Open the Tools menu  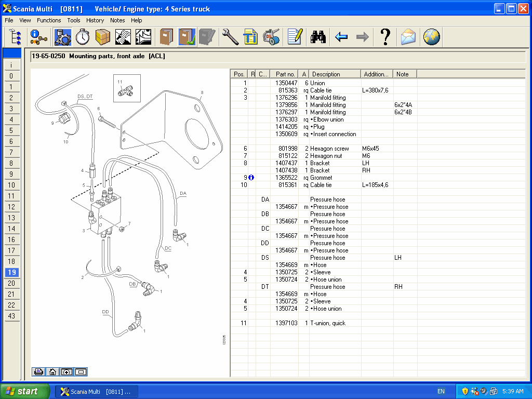pos(74,20)
